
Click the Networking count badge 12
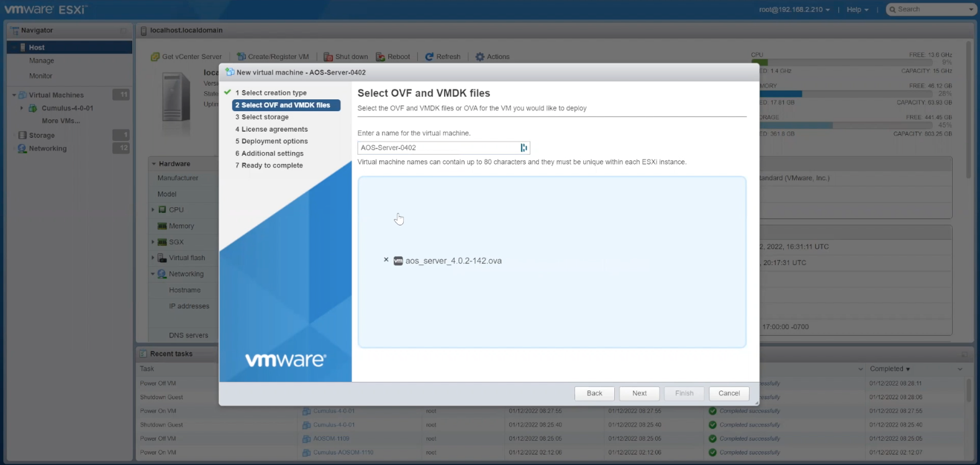tap(121, 148)
